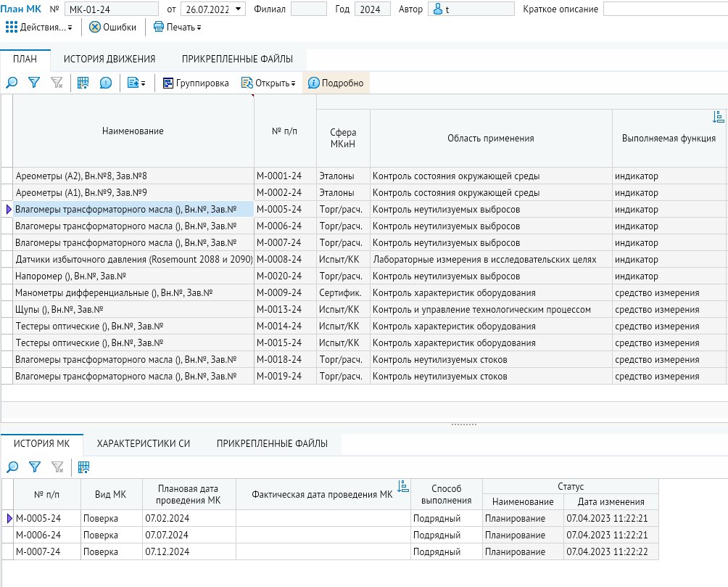
Task: Open the Действия actions dropdown
Action: (x=40, y=27)
